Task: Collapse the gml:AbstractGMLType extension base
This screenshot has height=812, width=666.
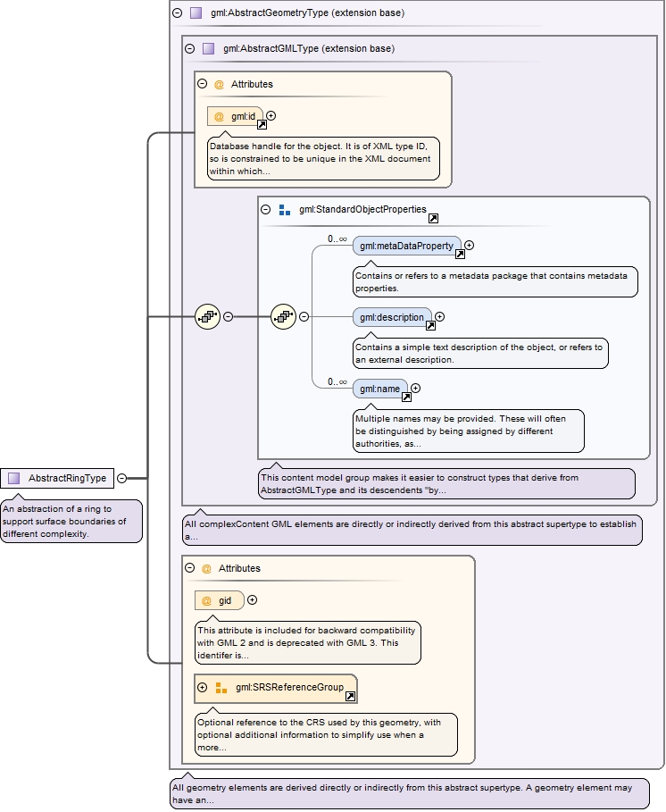Action: [x=189, y=49]
